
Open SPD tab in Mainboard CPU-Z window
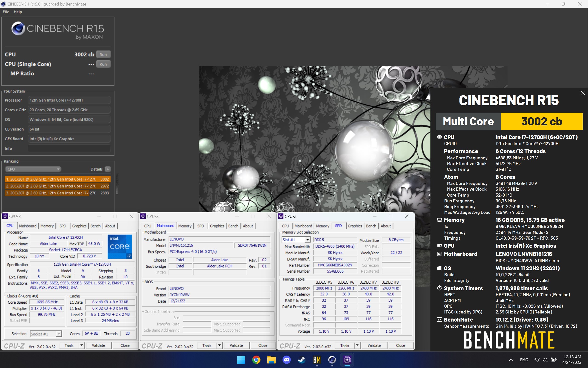click(x=201, y=226)
